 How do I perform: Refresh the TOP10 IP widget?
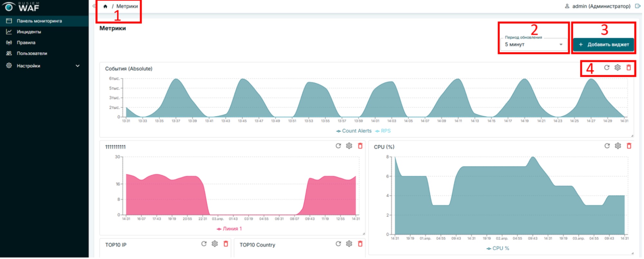coord(204,244)
